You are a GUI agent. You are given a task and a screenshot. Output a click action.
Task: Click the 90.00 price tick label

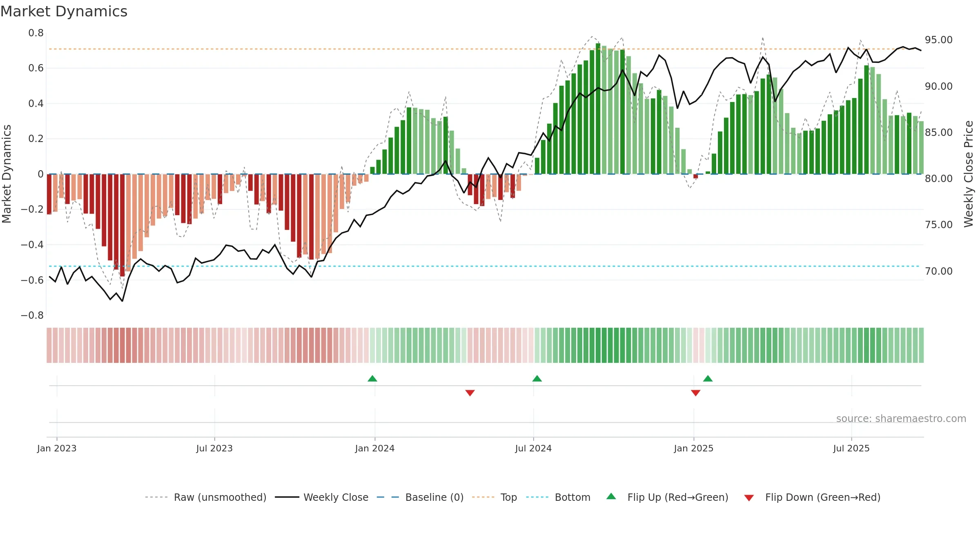click(939, 86)
